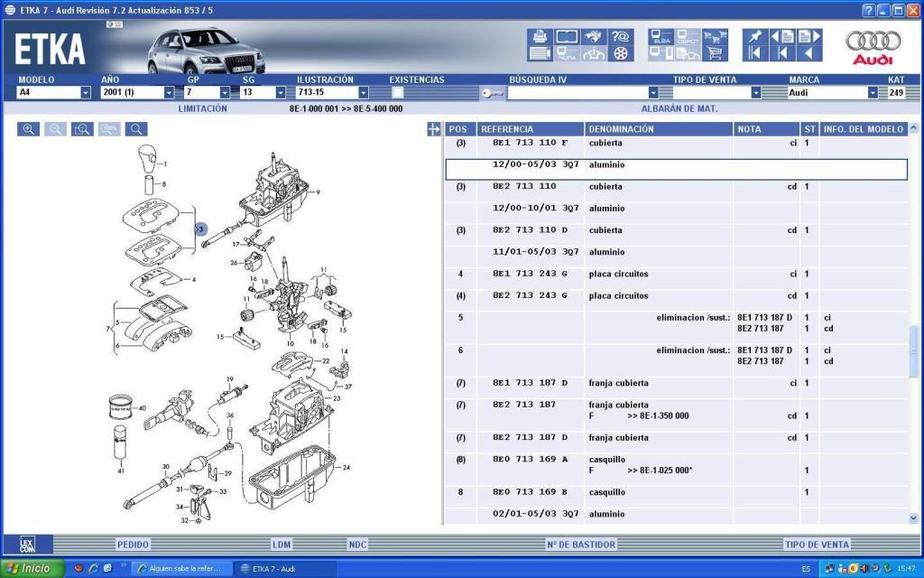Open the binoculars search tool
The image size is (924, 578).
[594, 36]
